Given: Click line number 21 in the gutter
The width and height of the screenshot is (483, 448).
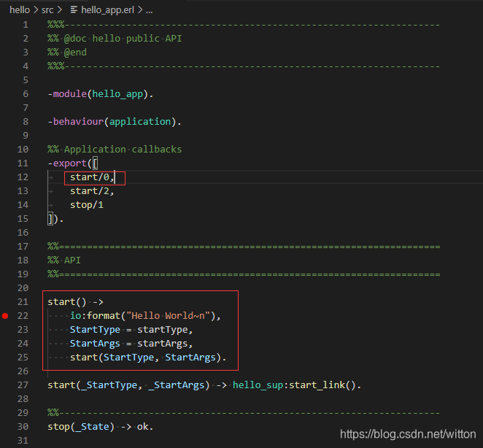Looking at the screenshot, I should pos(23,302).
